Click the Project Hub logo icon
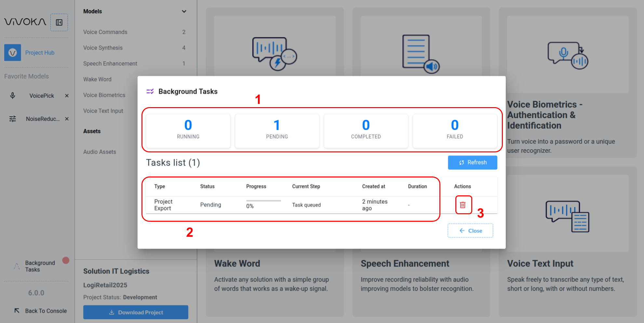The width and height of the screenshot is (644, 323). [13, 53]
